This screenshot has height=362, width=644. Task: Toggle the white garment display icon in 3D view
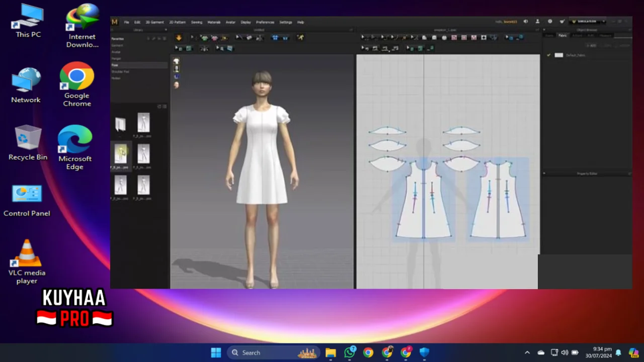pos(176,61)
